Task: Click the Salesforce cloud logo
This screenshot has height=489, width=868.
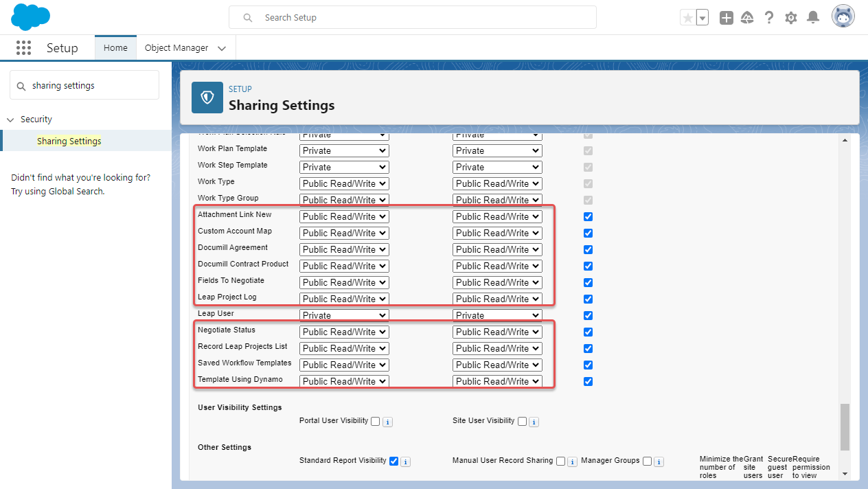Action: [30, 16]
